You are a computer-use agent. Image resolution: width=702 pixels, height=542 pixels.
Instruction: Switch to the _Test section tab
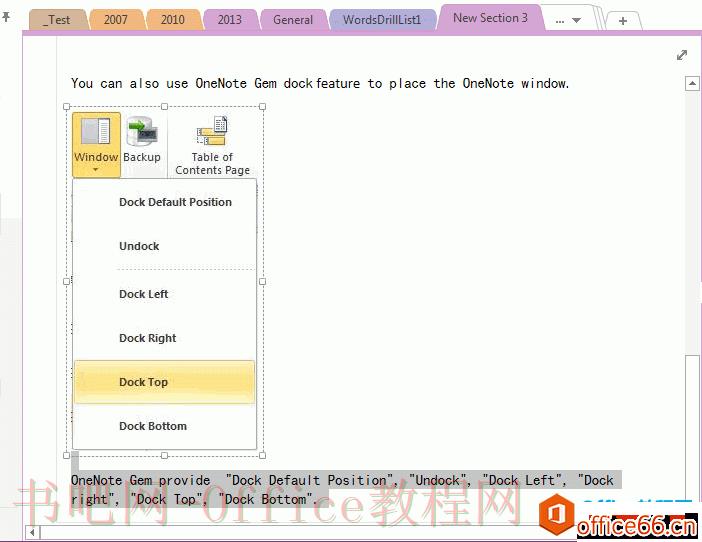click(x=59, y=20)
